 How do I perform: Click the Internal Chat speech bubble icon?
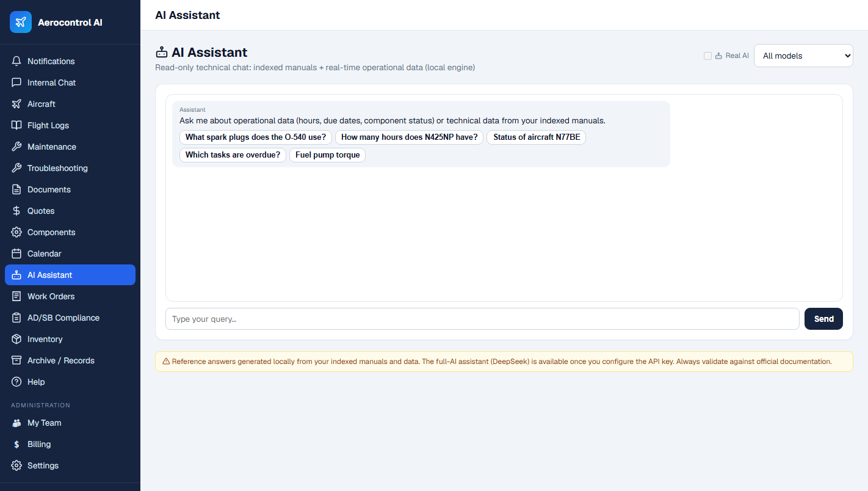[16, 82]
